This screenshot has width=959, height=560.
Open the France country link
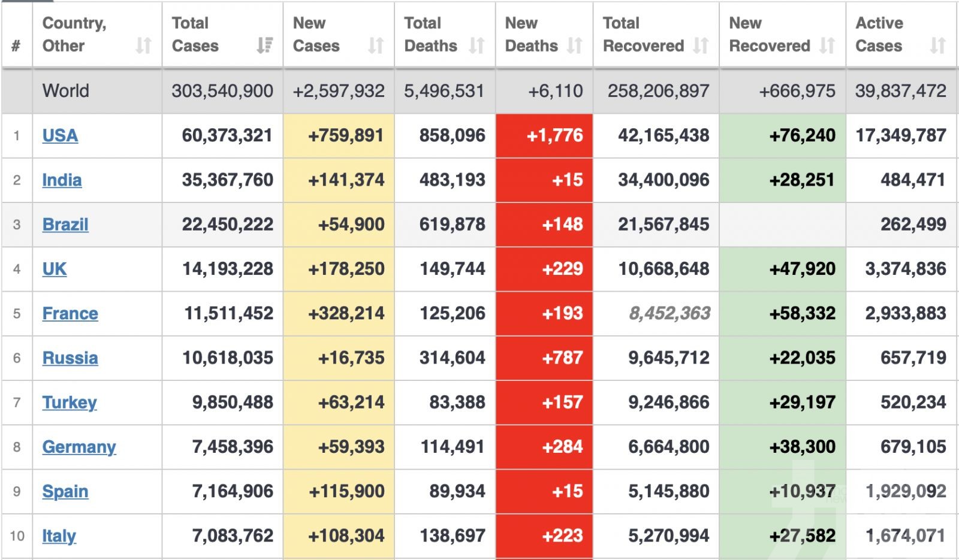[70, 313]
